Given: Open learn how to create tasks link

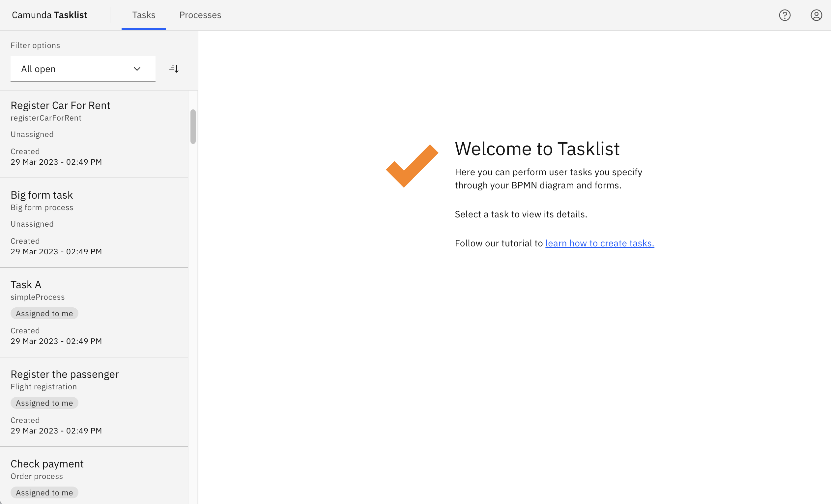Looking at the screenshot, I should [599, 243].
